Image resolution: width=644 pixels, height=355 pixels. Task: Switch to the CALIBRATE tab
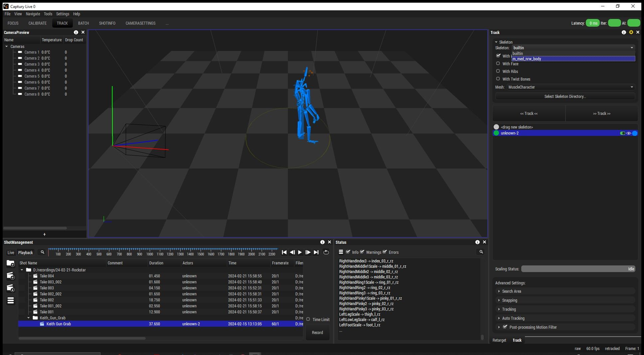pyautogui.click(x=37, y=23)
